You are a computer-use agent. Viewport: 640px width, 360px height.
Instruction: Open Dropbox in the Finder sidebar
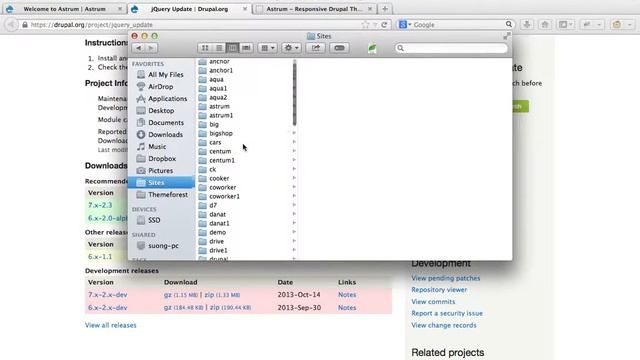click(161, 158)
